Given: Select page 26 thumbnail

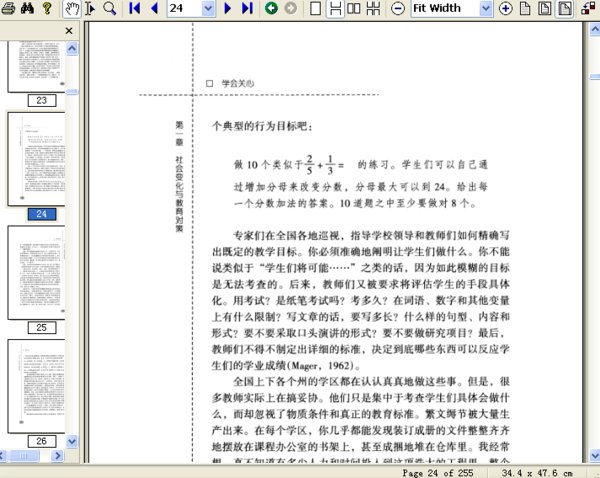Looking at the screenshot, I should (36, 386).
